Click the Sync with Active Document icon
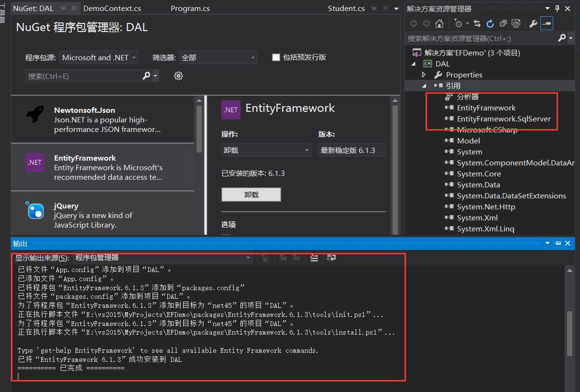This screenshot has height=392, width=580. point(477,23)
